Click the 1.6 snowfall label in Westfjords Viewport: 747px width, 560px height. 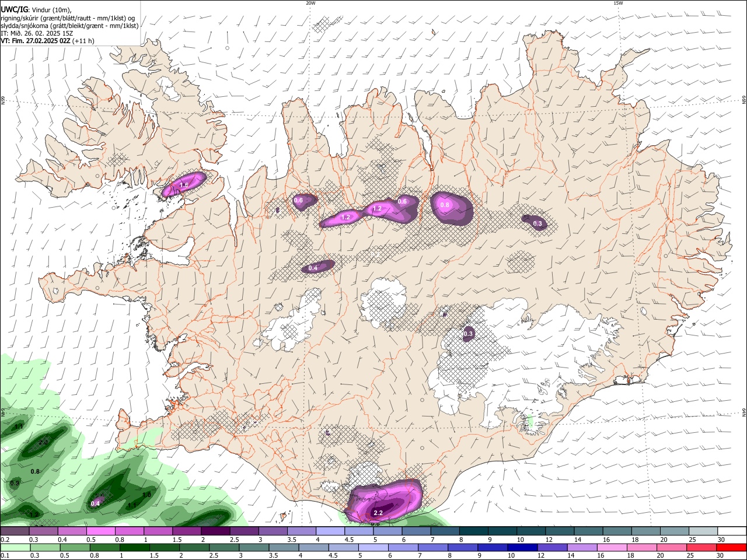[x=184, y=185]
